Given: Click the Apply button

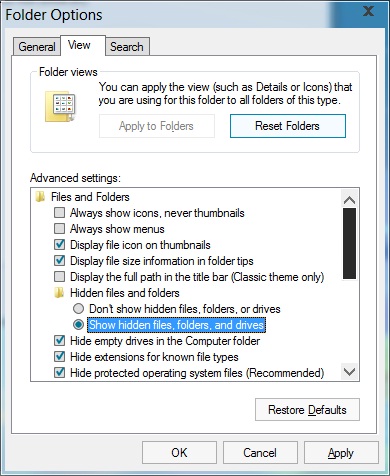Looking at the screenshot, I should pos(341,453).
